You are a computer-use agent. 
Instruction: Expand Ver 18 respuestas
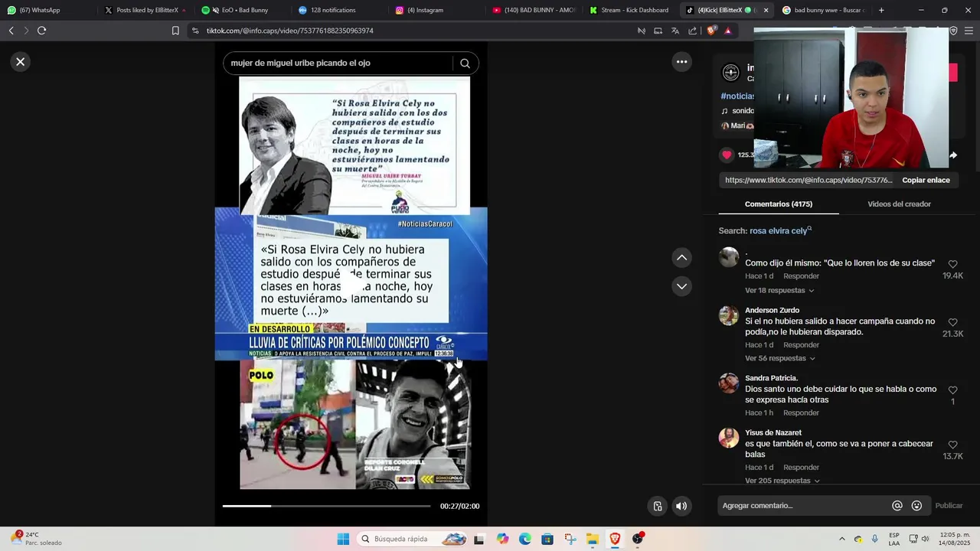[x=779, y=291]
